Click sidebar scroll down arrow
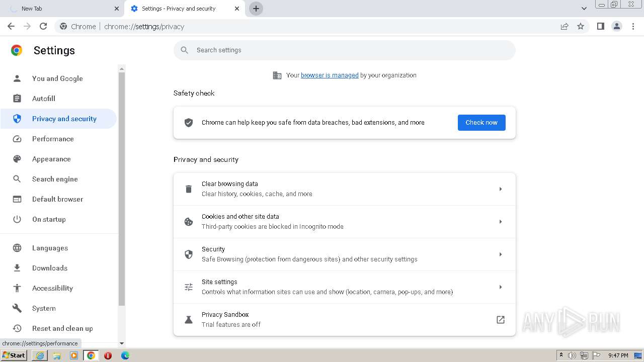 point(121,343)
